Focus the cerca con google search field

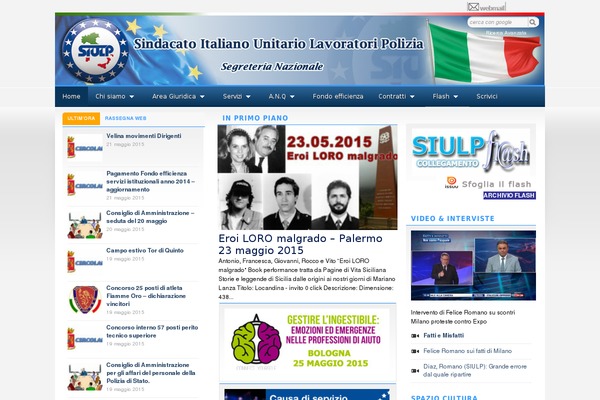pyautogui.click(x=497, y=22)
